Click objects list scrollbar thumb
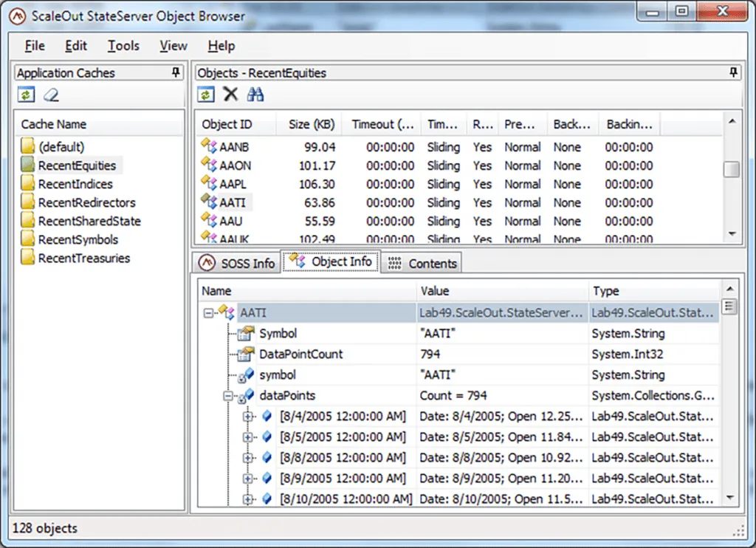This screenshot has width=756, height=548. [x=732, y=169]
